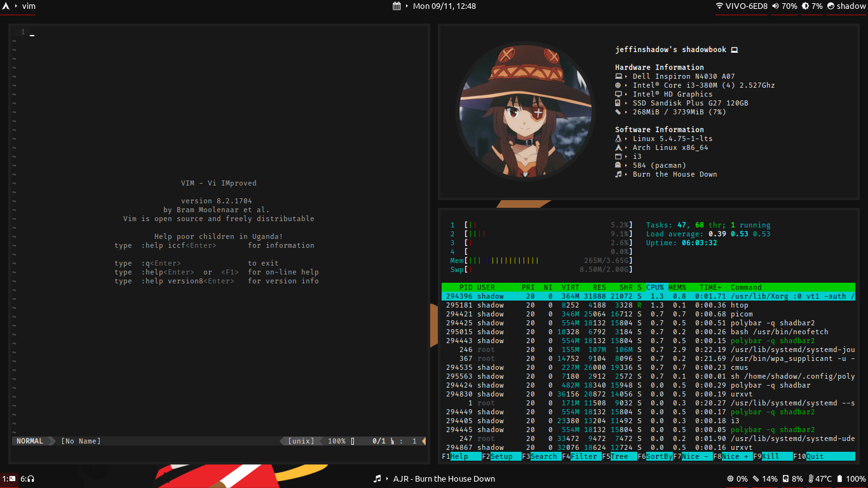Click the brightness icon showing 7%

click(x=806, y=6)
